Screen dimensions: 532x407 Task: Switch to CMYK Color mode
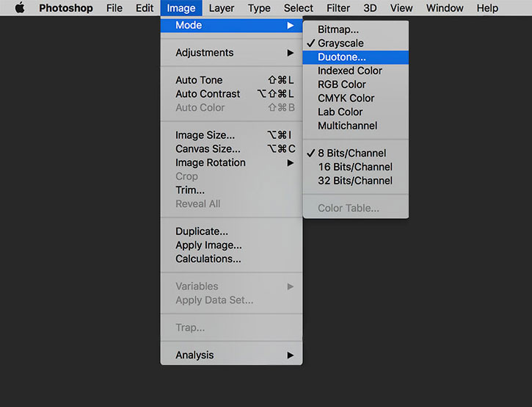(356, 98)
